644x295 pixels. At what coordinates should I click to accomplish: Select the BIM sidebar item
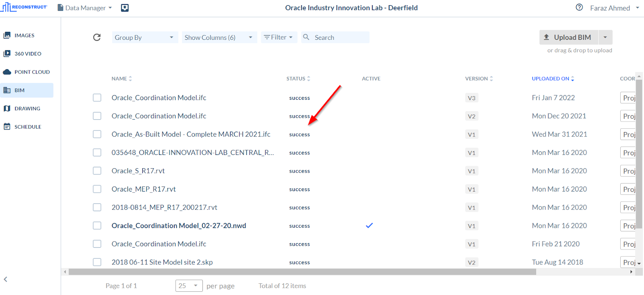(27, 90)
